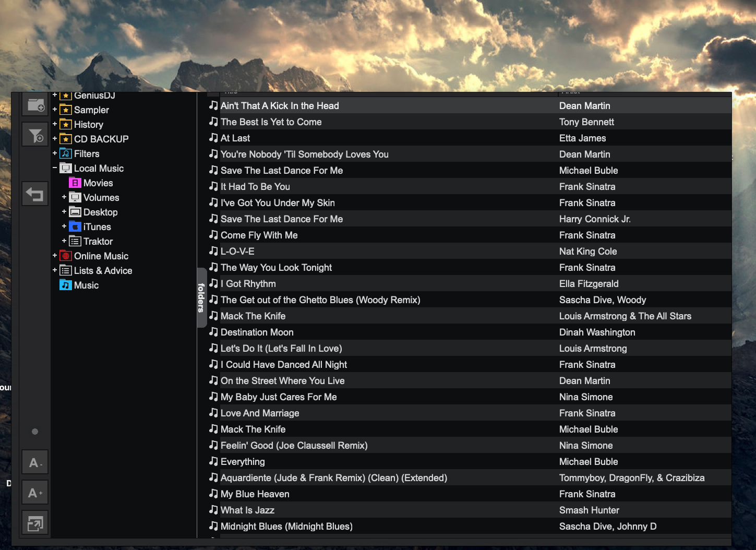Image resolution: width=756 pixels, height=550 pixels.
Task: Expand the Sampler folder
Action: click(x=55, y=110)
